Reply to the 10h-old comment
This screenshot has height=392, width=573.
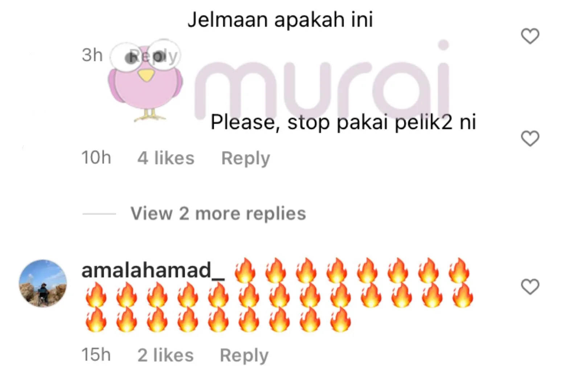(x=246, y=158)
